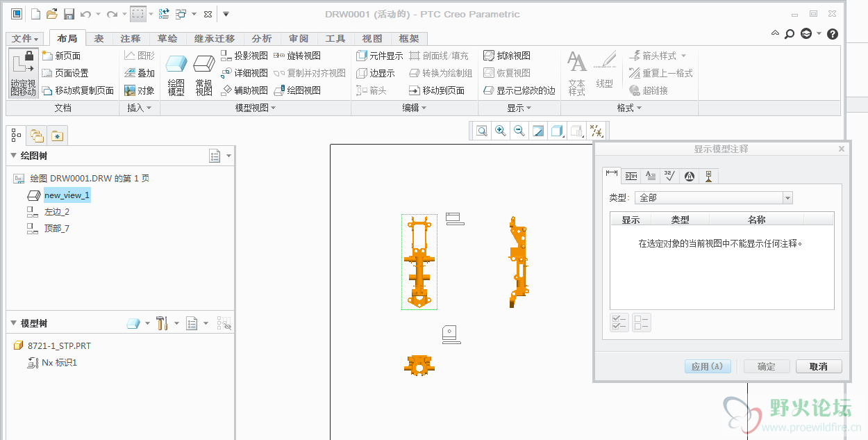This screenshot has height=440, width=868.
Task: Redo the last undone action
Action: pyautogui.click(x=112, y=14)
